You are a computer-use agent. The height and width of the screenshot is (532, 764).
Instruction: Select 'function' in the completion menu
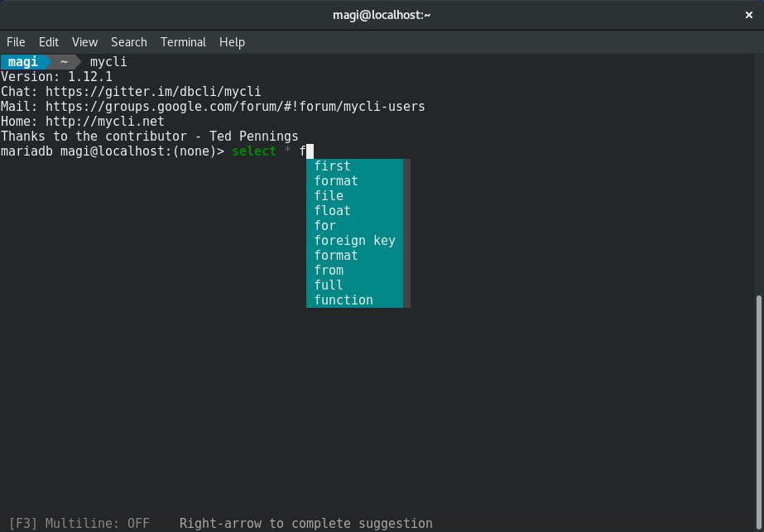pos(355,300)
